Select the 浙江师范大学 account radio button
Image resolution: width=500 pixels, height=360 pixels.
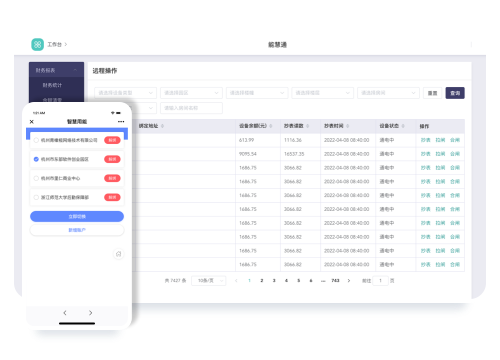(x=36, y=197)
